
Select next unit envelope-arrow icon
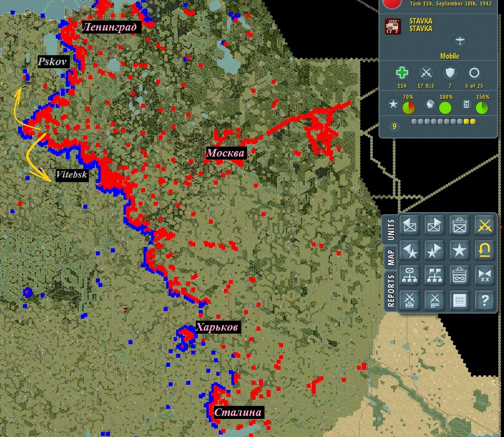click(434, 225)
